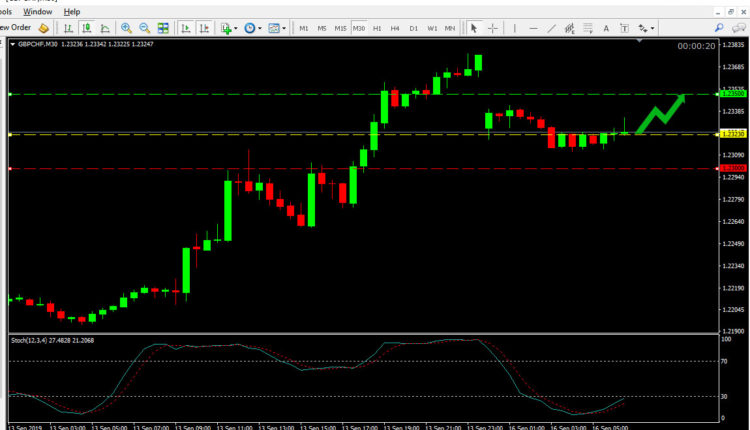The height and width of the screenshot is (430, 750).
Task: Click the yellow 1.23230 price label
Action: click(732, 134)
